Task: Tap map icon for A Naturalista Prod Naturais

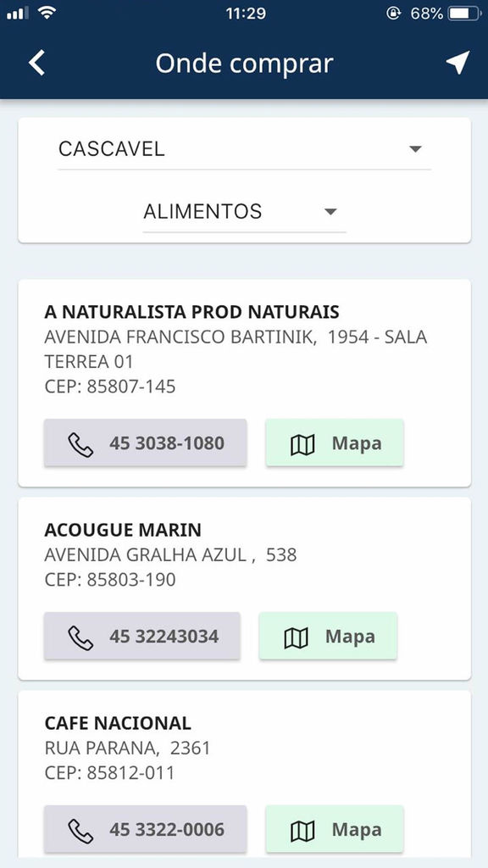Action: coord(302,444)
